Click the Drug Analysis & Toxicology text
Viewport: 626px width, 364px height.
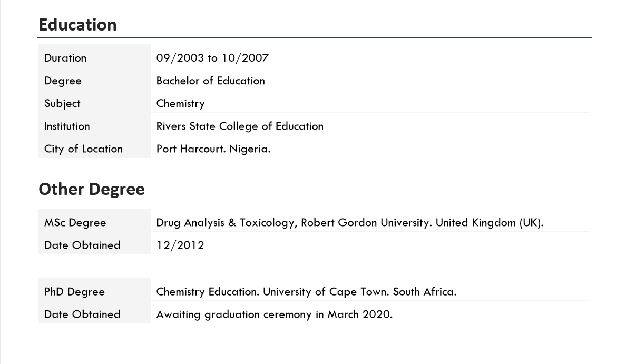point(226,222)
